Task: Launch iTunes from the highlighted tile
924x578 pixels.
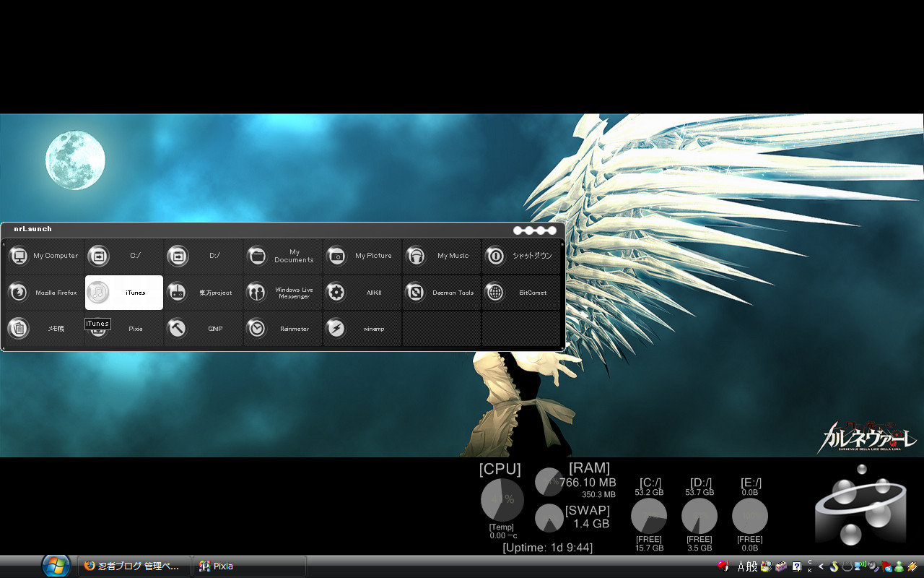Action: point(124,293)
